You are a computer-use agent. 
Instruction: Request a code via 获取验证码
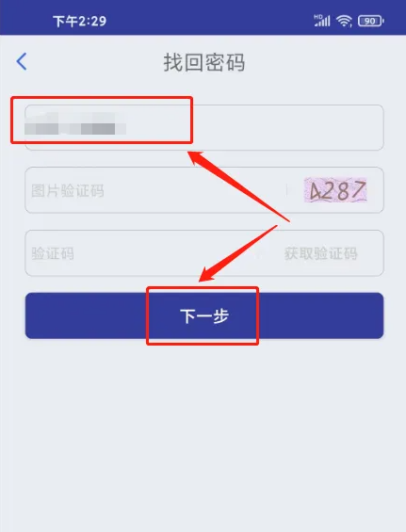tap(321, 253)
